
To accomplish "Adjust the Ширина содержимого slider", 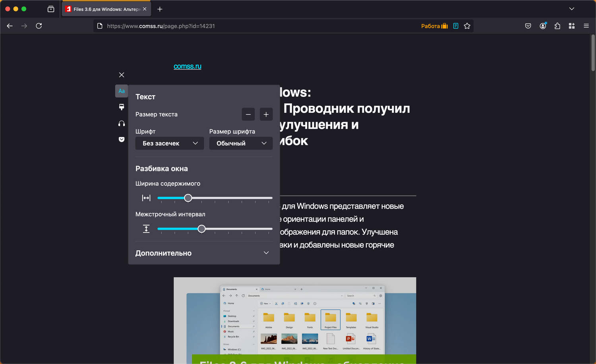I will click(x=215, y=198).
